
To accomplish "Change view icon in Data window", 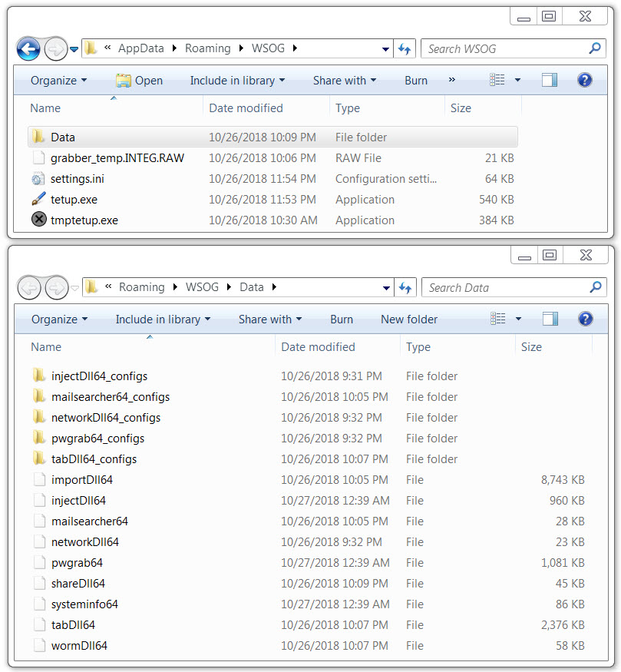I will (498, 319).
